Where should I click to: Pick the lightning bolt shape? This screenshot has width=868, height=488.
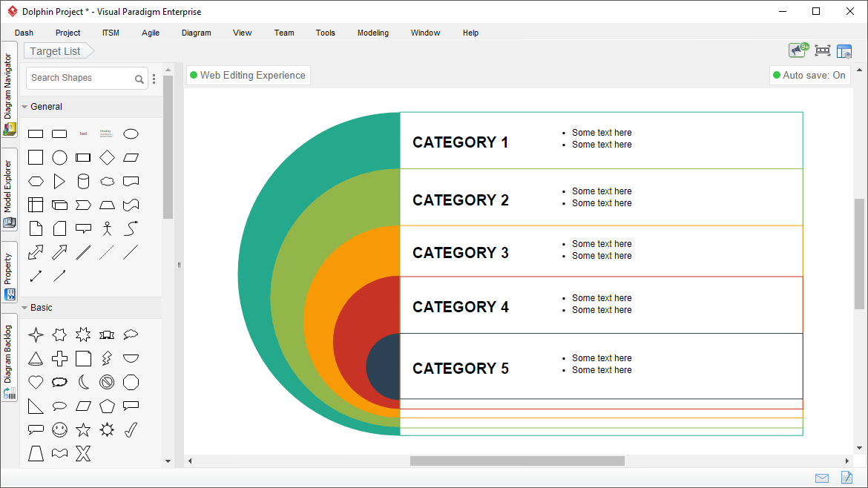point(107,358)
